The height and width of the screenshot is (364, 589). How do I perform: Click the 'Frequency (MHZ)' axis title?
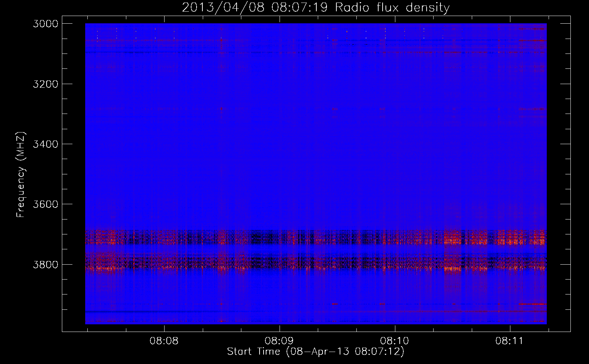tap(21, 175)
